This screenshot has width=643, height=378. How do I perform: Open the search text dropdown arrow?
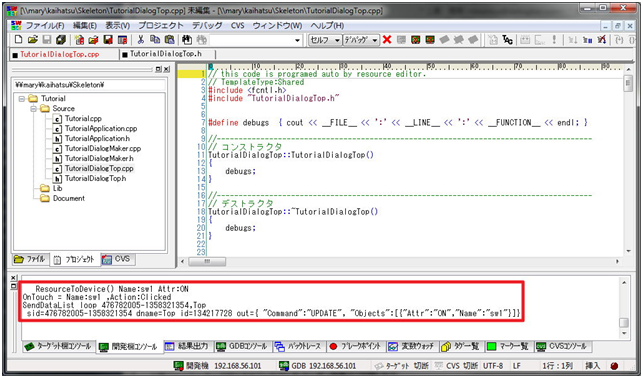pos(298,40)
